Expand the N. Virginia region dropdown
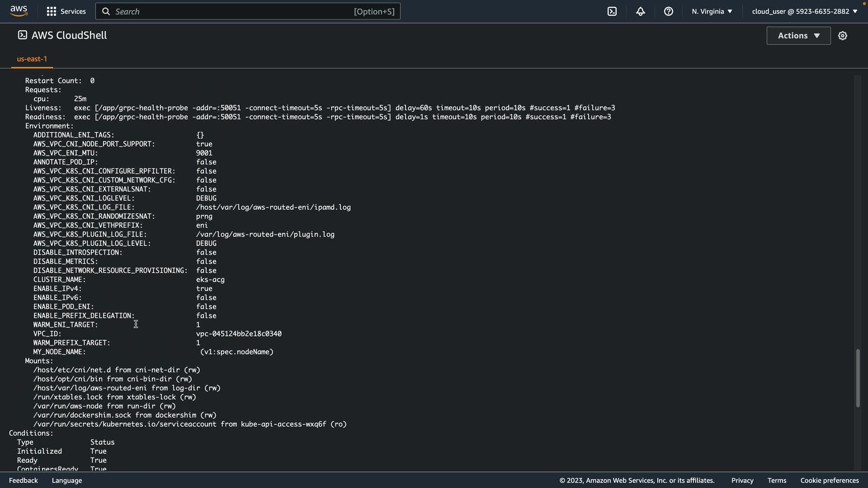868x488 pixels. click(x=712, y=11)
